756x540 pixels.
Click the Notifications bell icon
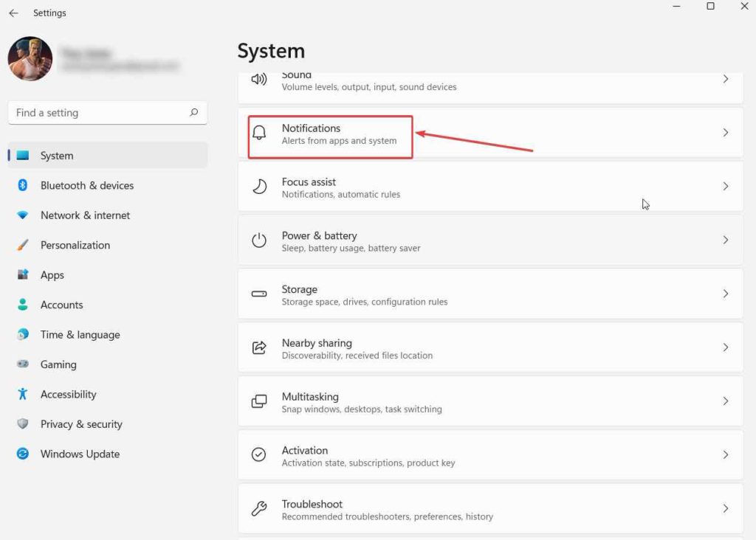[258, 133]
